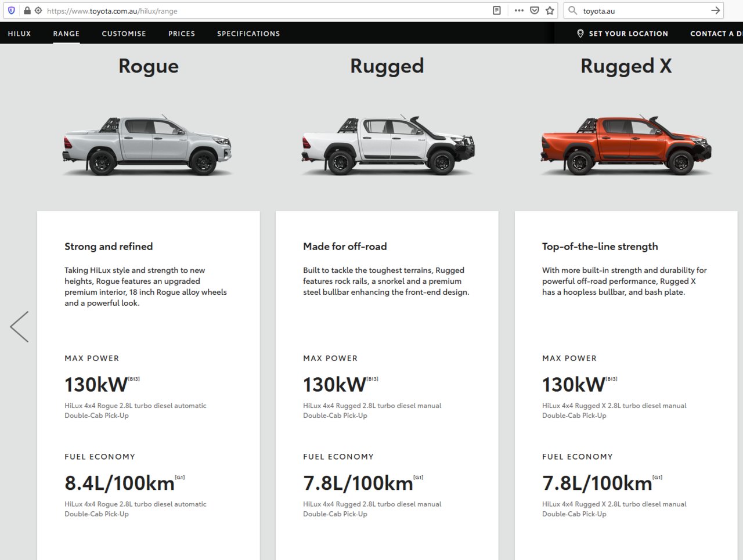The image size is (743, 560).
Task: Click the 8.4L/100km fuel economy value
Action: click(120, 483)
